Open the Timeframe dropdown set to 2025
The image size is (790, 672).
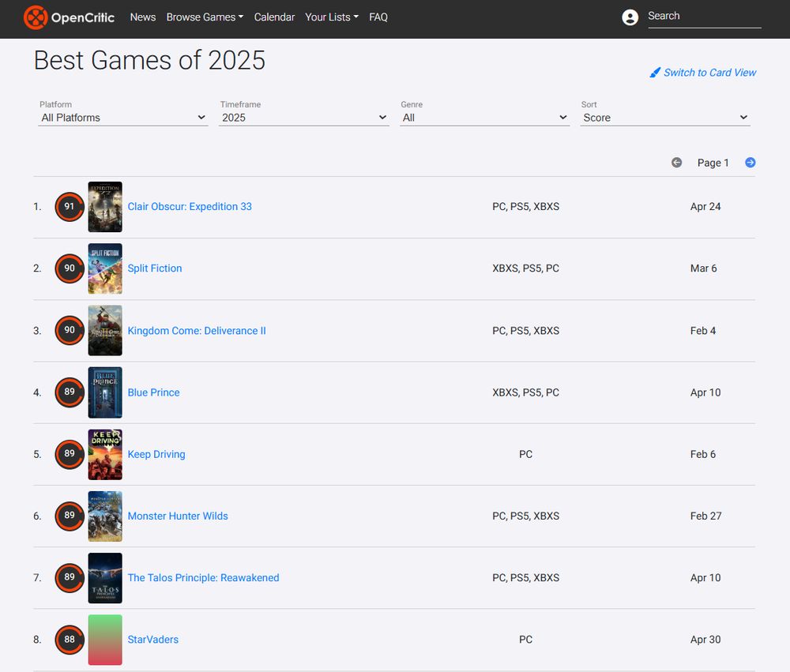click(x=304, y=118)
